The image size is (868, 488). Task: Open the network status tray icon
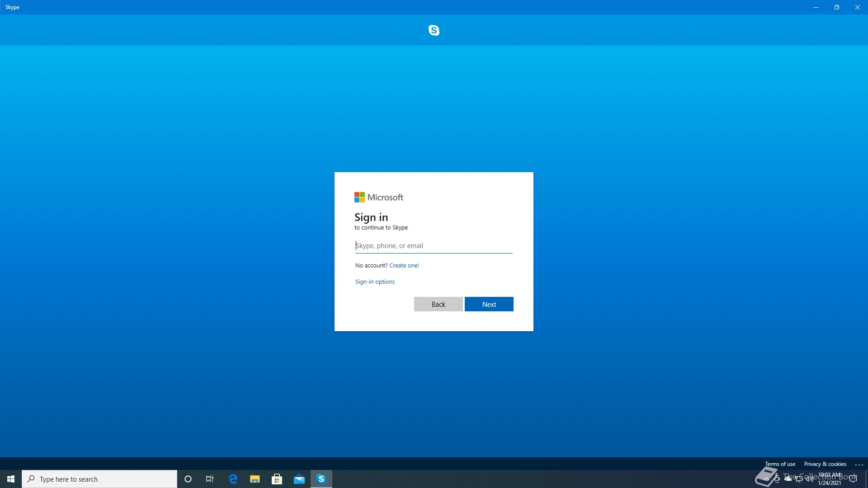(799, 479)
